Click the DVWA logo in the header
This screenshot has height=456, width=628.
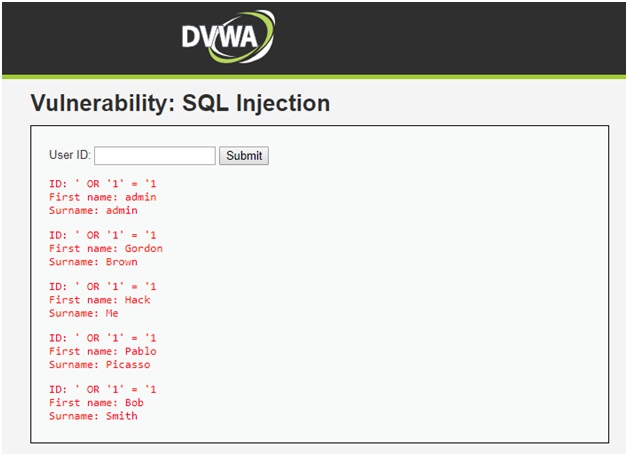click(x=228, y=36)
